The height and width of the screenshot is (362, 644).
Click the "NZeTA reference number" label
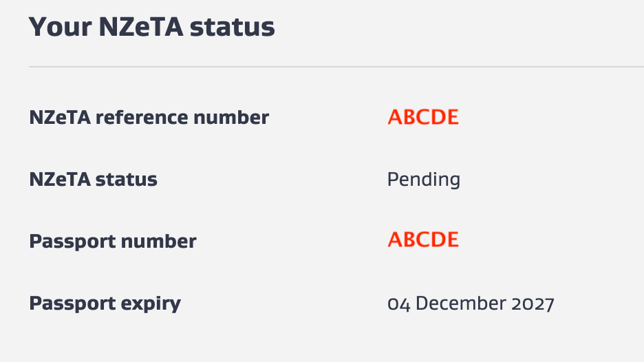pyautogui.click(x=149, y=118)
